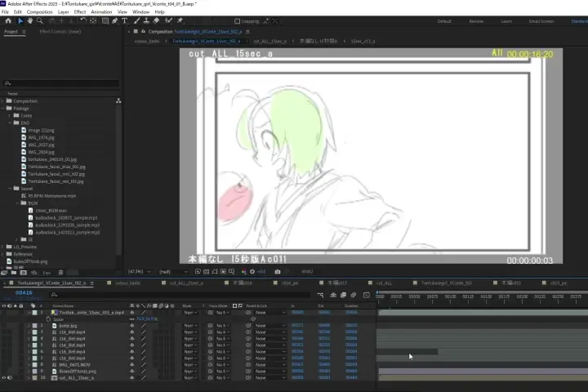Select the Rotation tool
The width and height of the screenshot is (588, 392).
coord(82,21)
